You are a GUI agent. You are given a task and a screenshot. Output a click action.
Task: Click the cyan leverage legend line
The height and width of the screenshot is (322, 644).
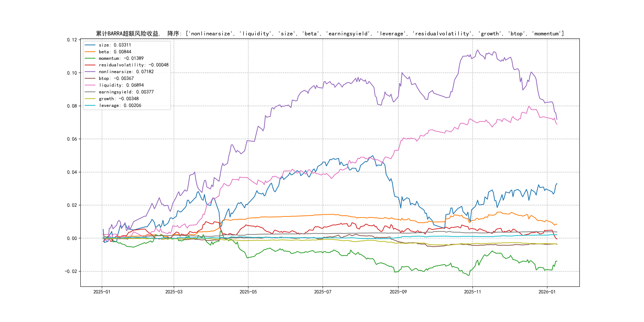(x=90, y=106)
